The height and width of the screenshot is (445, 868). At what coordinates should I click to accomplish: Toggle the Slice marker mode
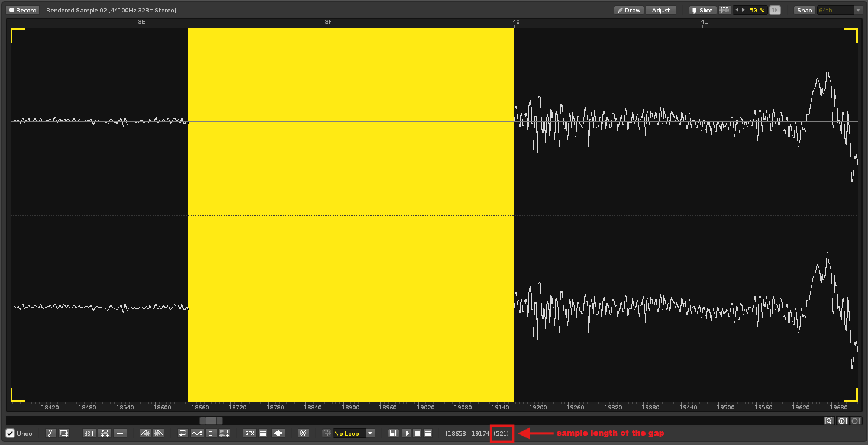(702, 10)
